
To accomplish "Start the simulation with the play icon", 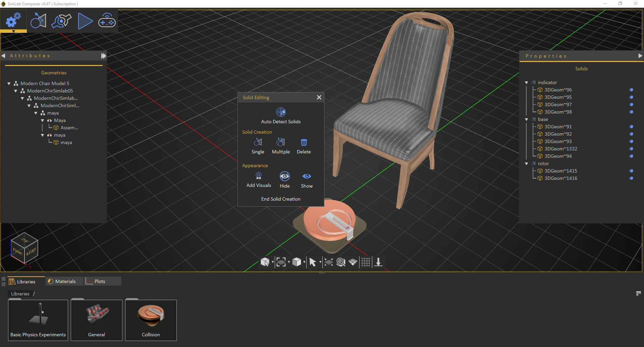I will 85,21.
